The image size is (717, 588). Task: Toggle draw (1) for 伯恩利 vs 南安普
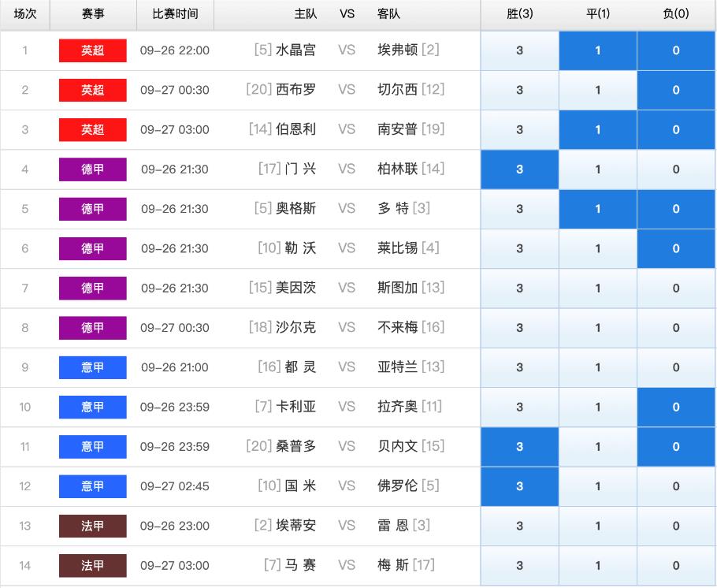(598, 129)
